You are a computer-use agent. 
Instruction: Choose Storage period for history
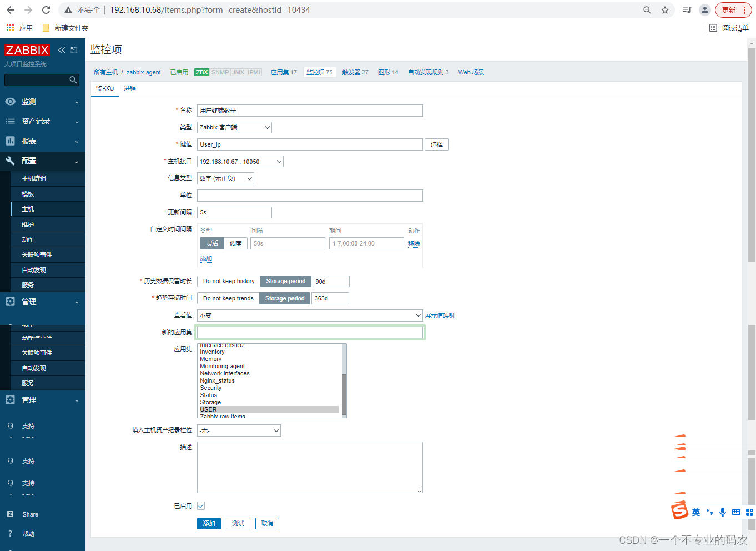(286, 281)
